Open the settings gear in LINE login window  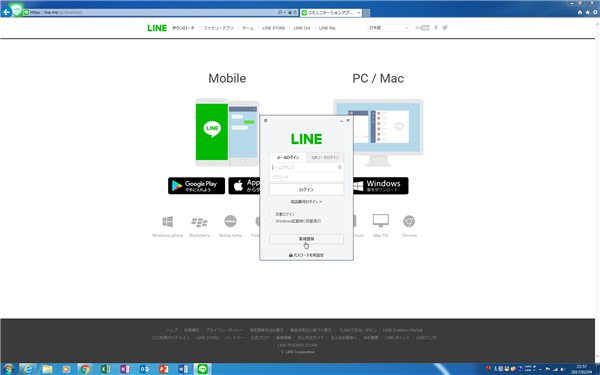[x=266, y=121]
